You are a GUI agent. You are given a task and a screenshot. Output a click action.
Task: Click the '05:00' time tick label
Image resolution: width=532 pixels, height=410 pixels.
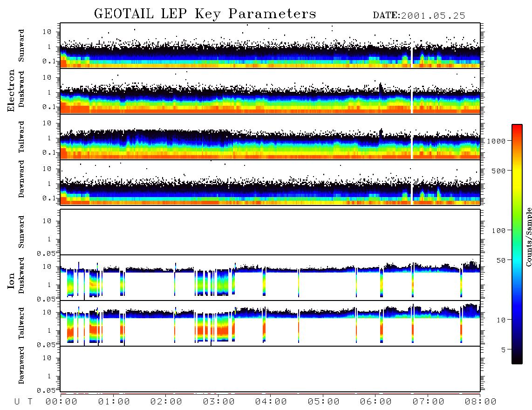[x=324, y=402]
